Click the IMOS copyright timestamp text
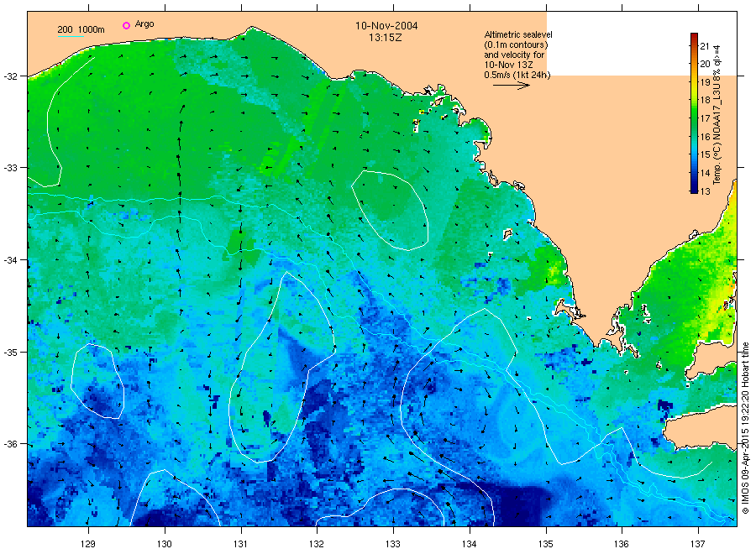 (745, 428)
